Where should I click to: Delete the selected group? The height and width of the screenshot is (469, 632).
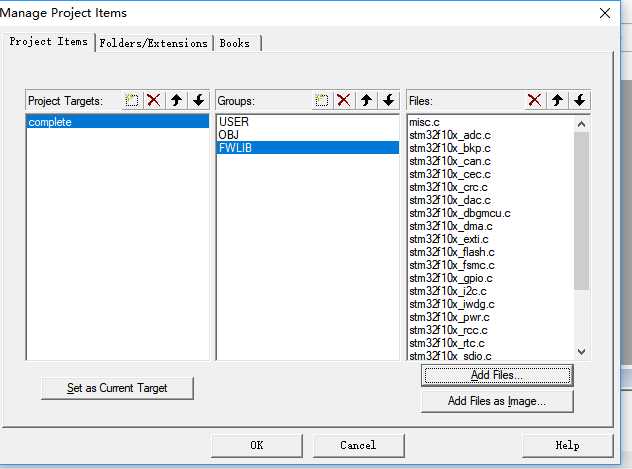pyautogui.click(x=343, y=100)
